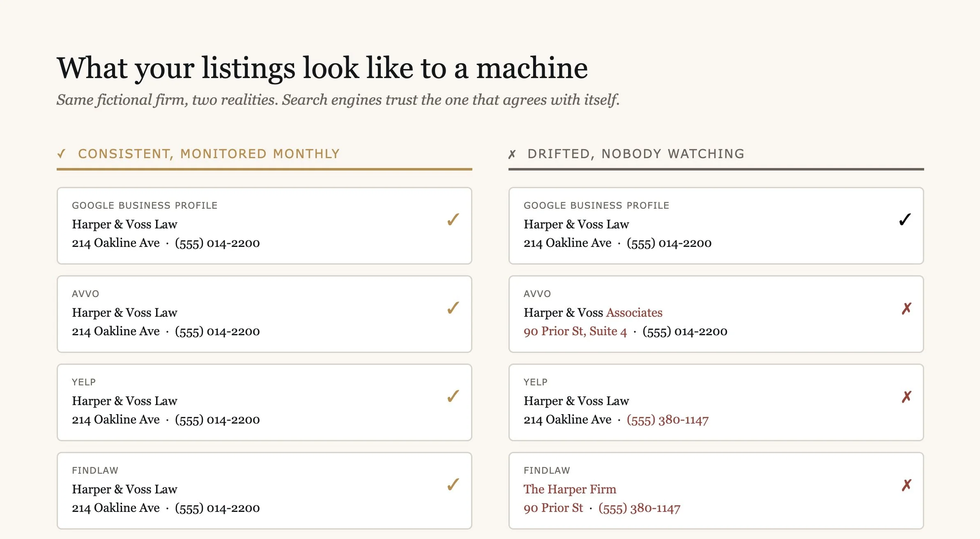The width and height of the screenshot is (980, 539).
Task: Click 'FINDLAW' label in consistent column
Action: pos(95,470)
